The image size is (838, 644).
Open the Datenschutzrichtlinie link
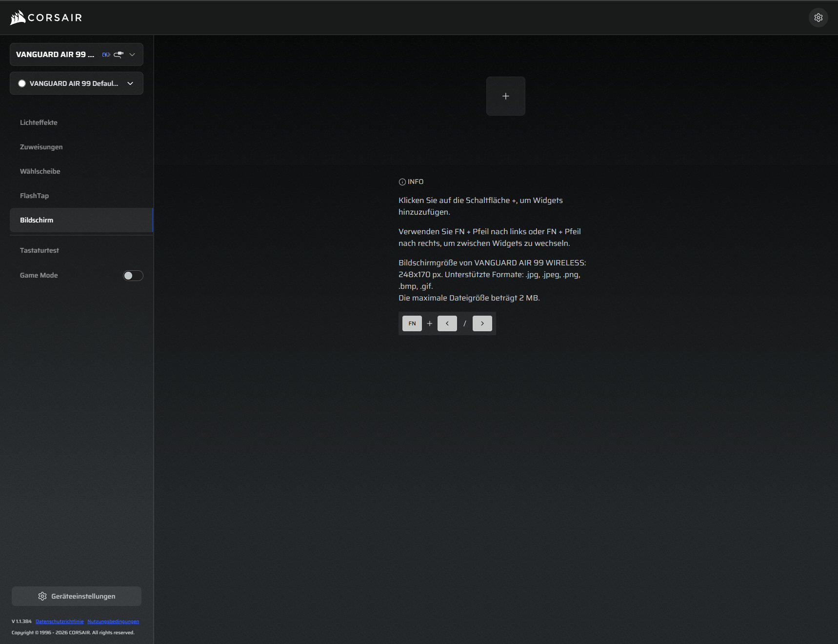pos(60,622)
